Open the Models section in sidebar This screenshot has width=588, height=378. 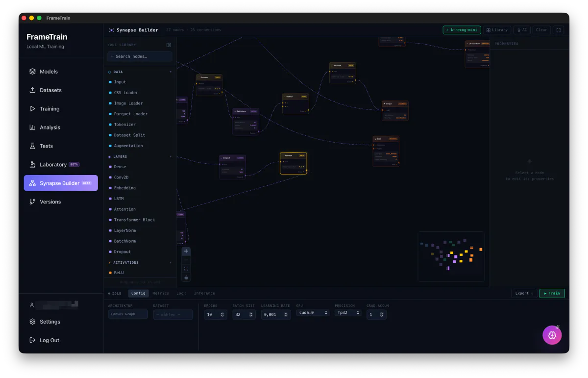[61, 72]
